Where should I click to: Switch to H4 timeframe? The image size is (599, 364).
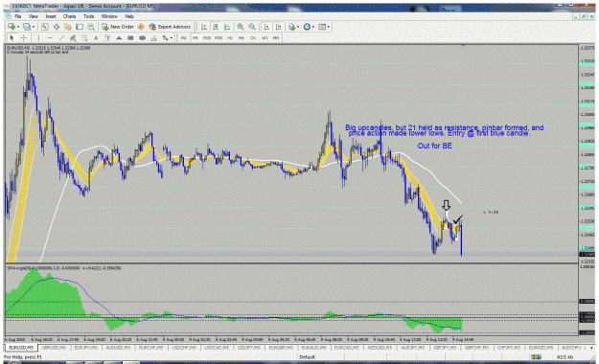pyautogui.click(x=242, y=37)
